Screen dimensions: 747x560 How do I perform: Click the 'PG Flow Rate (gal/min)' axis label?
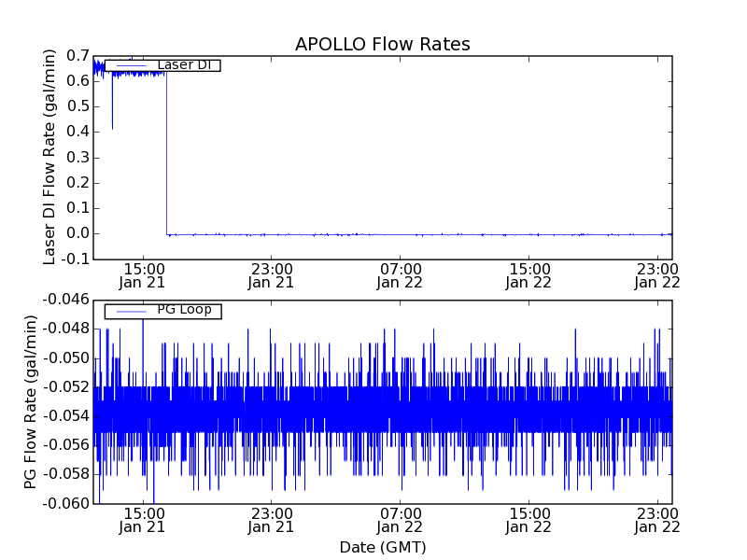pos(30,402)
